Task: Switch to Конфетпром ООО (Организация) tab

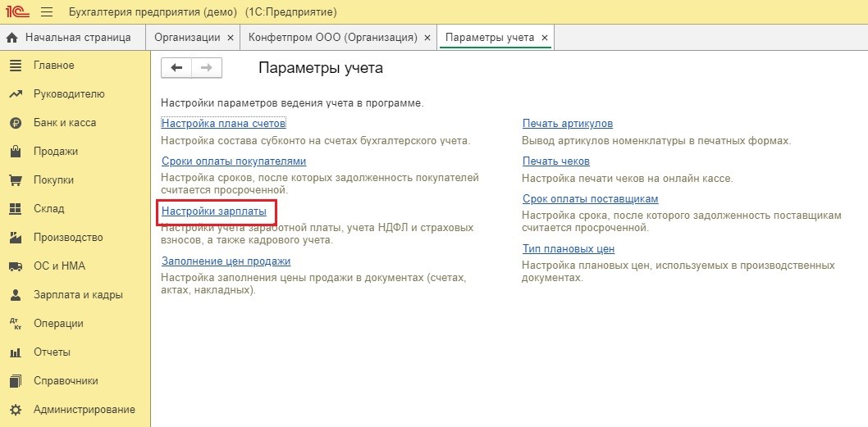Action: pos(333,38)
